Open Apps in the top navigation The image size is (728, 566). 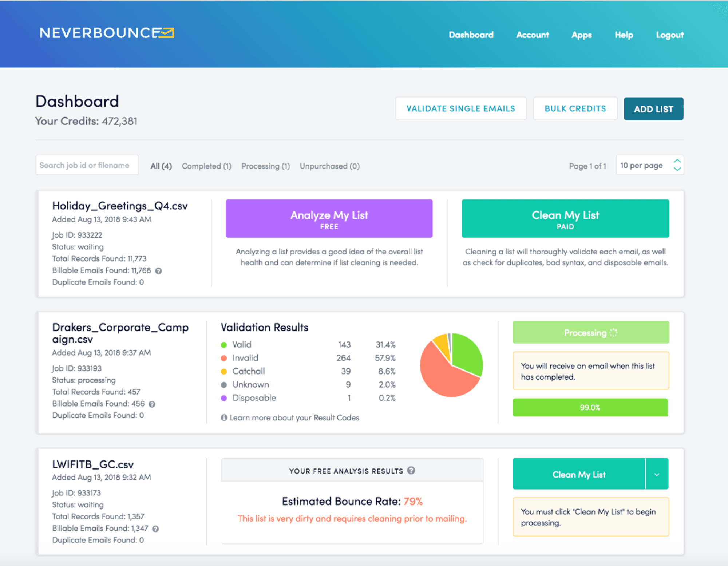click(x=581, y=35)
